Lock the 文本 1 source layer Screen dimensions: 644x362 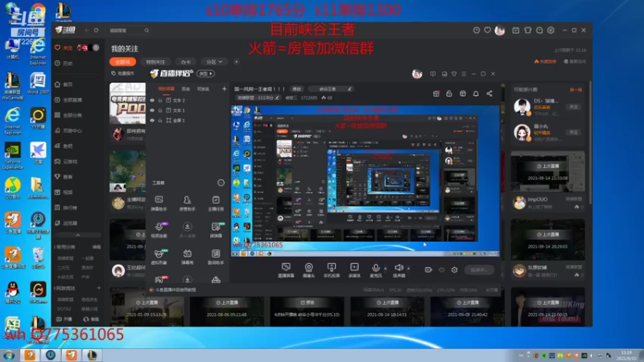click(160, 110)
